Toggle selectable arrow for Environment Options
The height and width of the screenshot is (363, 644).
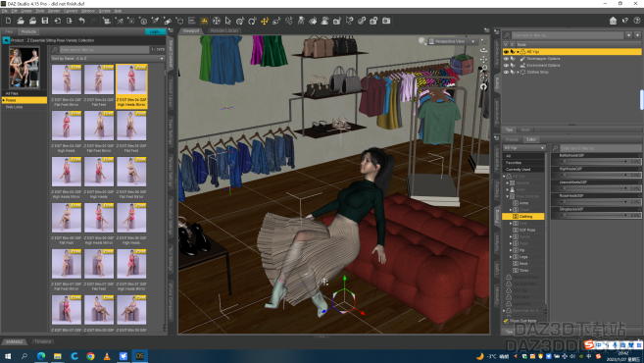(x=512, y=65)
